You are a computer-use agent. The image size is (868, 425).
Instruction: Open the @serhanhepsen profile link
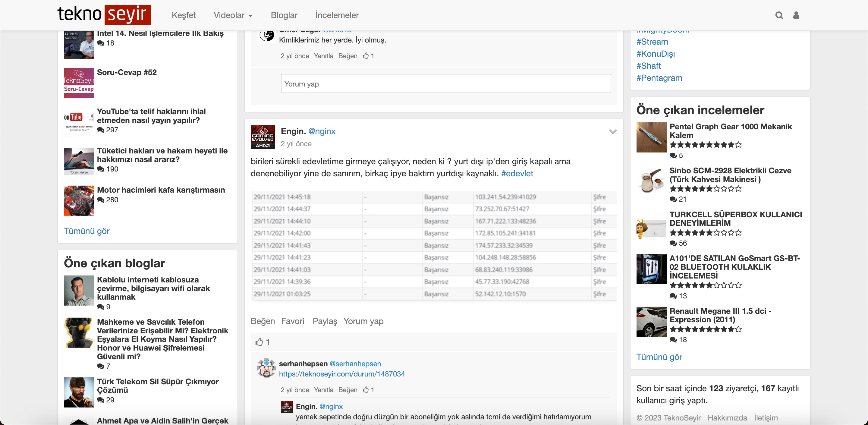[355, 364]
